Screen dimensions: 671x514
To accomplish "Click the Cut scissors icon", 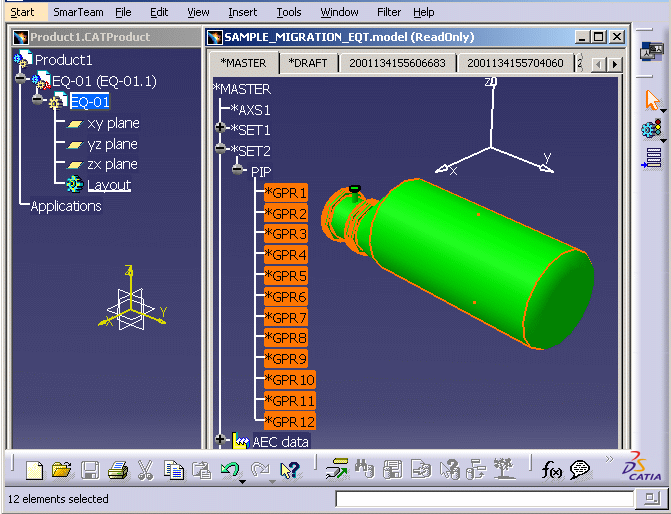I will click(x=145, y=470).
